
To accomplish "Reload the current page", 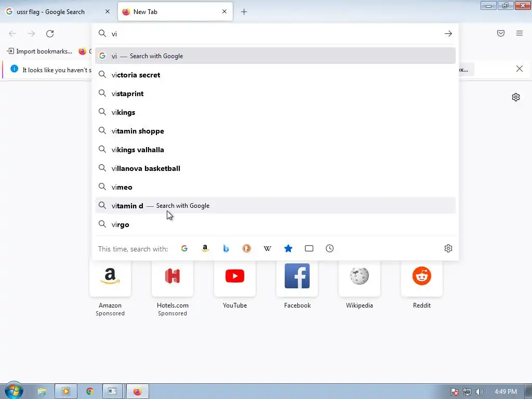I will tap(50, 34).
